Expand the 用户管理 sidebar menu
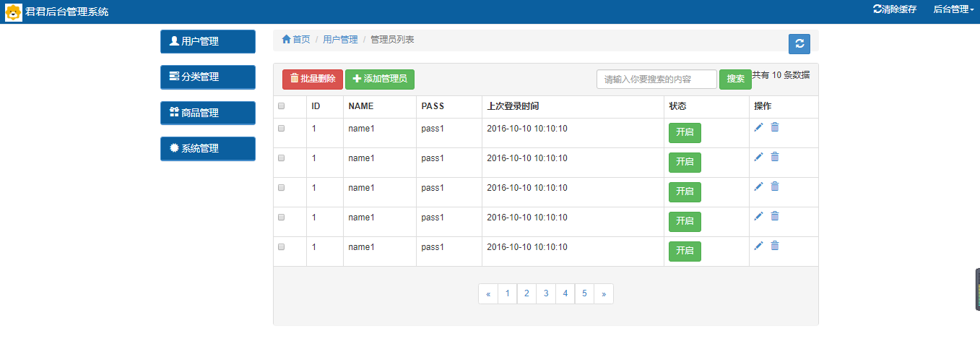Viewport: 980px width, 344px height. click(208, 42)
